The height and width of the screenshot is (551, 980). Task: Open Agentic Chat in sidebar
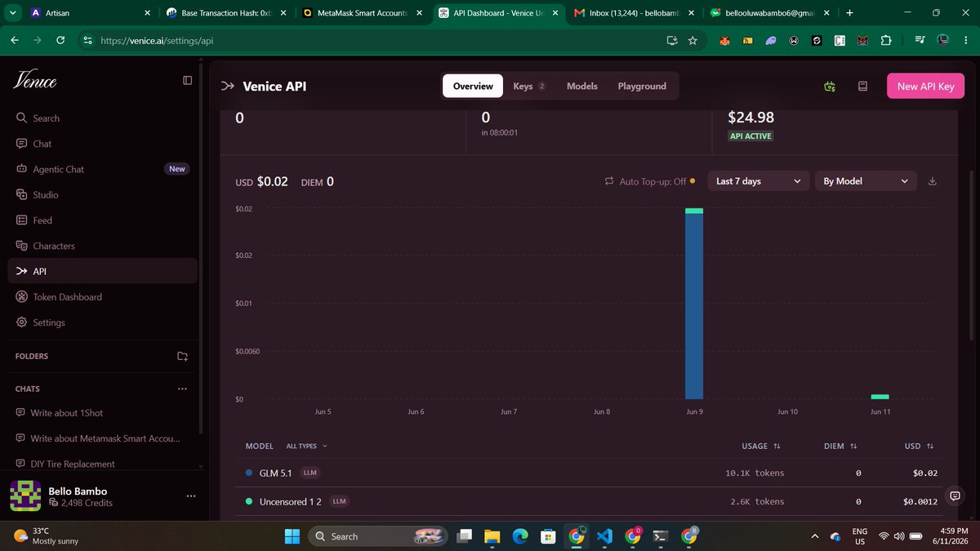click(102, 169)
